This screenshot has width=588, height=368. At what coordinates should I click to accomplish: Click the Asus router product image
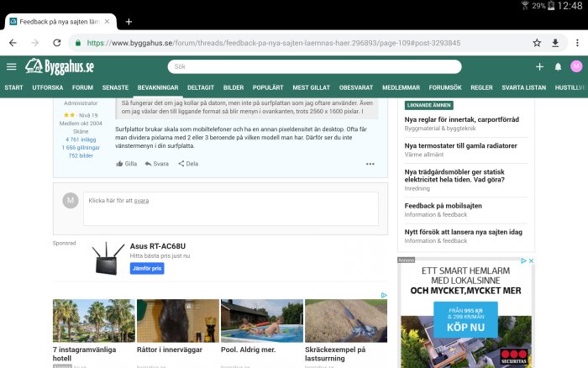[108, 258]
